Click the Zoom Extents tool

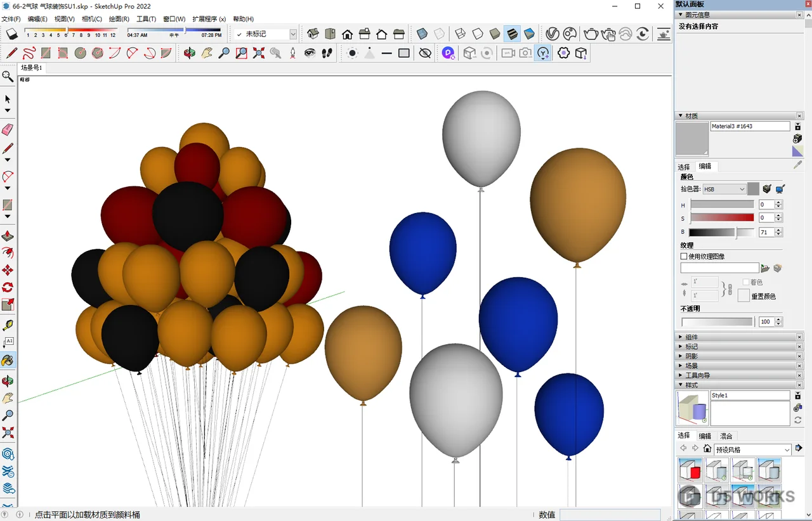pos(259,53)
